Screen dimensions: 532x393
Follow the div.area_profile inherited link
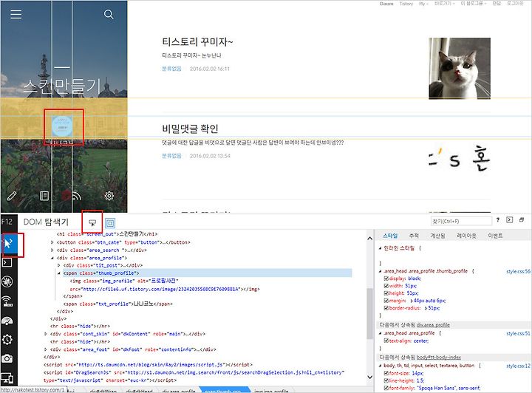433,325
